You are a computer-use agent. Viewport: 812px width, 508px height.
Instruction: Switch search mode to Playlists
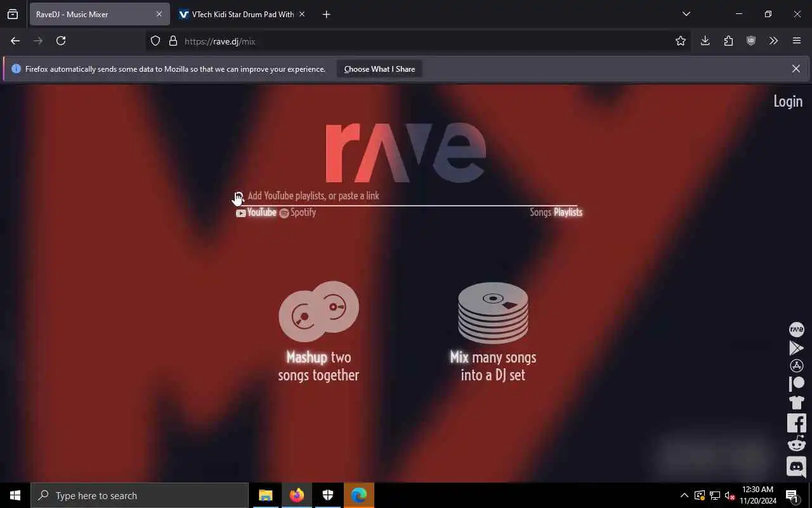point(568,213)
